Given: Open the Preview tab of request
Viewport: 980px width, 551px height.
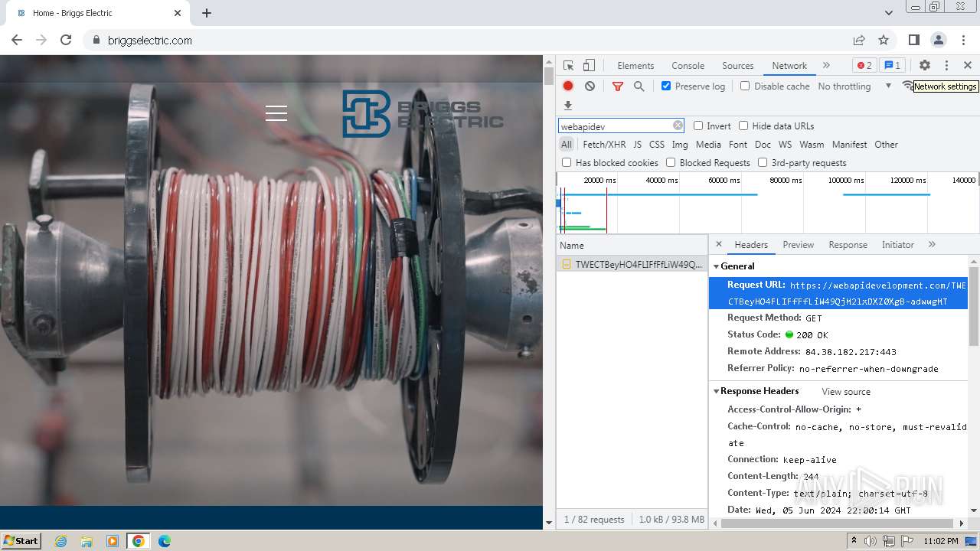Looking at the screenshot, I should pos(798,245).
